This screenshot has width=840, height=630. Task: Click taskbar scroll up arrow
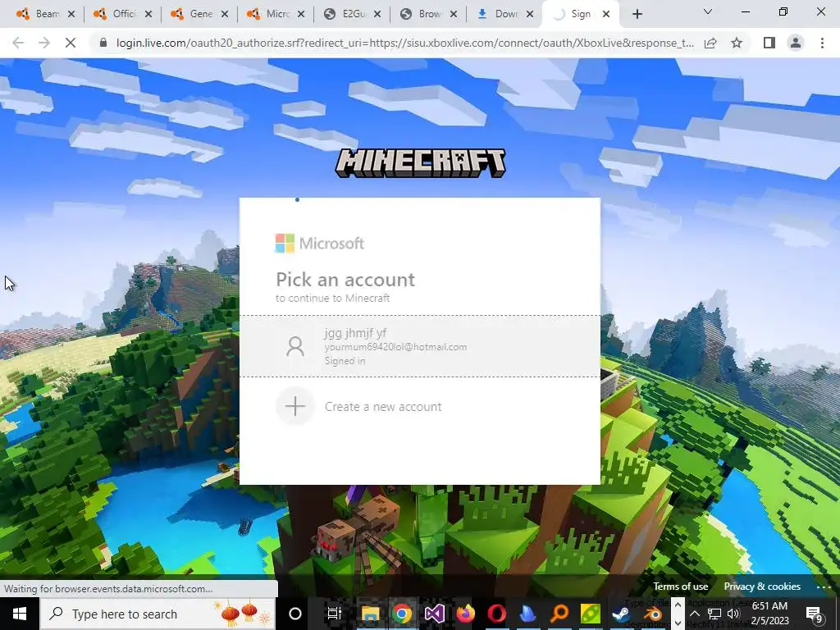point(677,605)
